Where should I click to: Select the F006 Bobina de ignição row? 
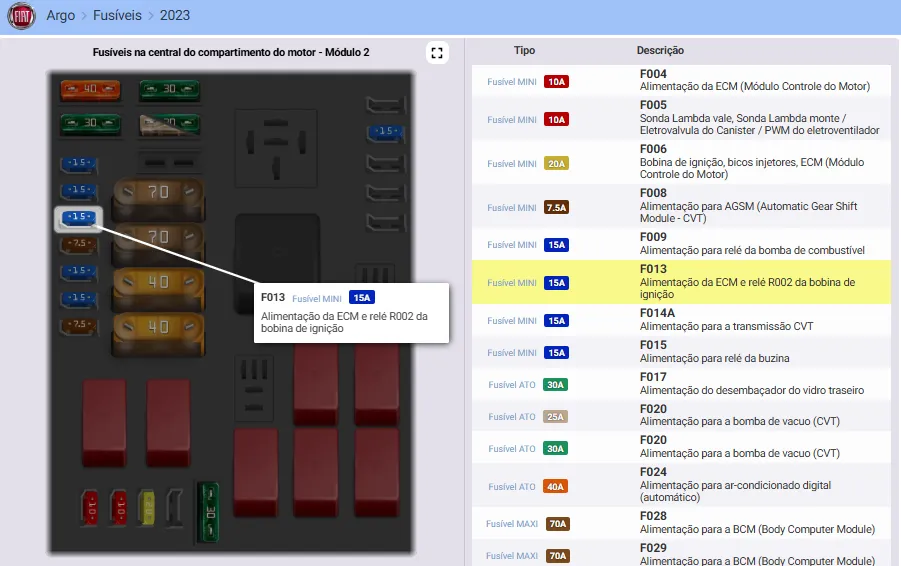click(681, 162)
